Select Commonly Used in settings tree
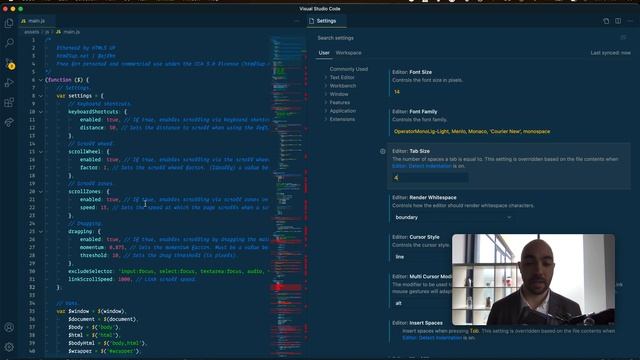The image size is (640, 360). (x=349, y=69)
